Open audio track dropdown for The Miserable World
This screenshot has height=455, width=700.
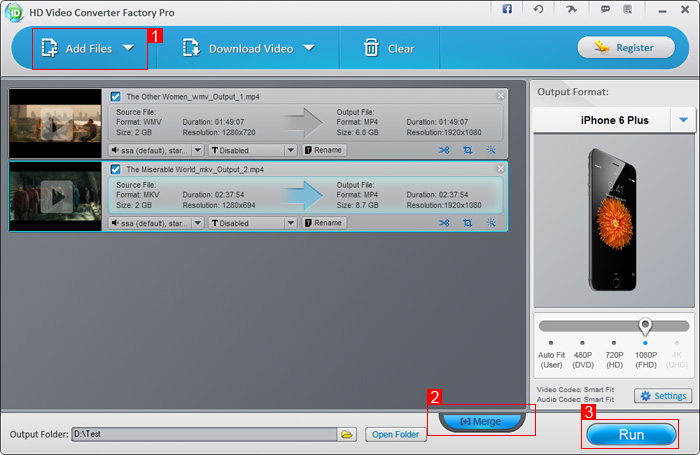(198, 223)
